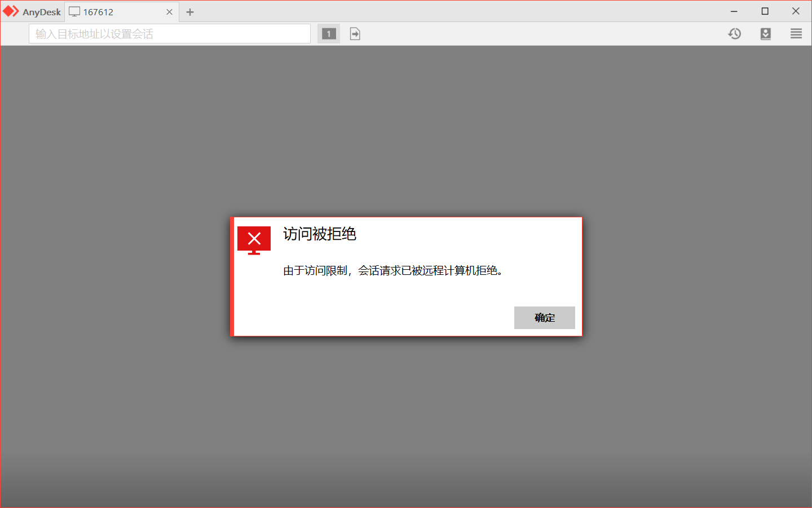Minimize the AnyDesk window
This screenshot has width=812, height=508.
(x=734, y=11)
